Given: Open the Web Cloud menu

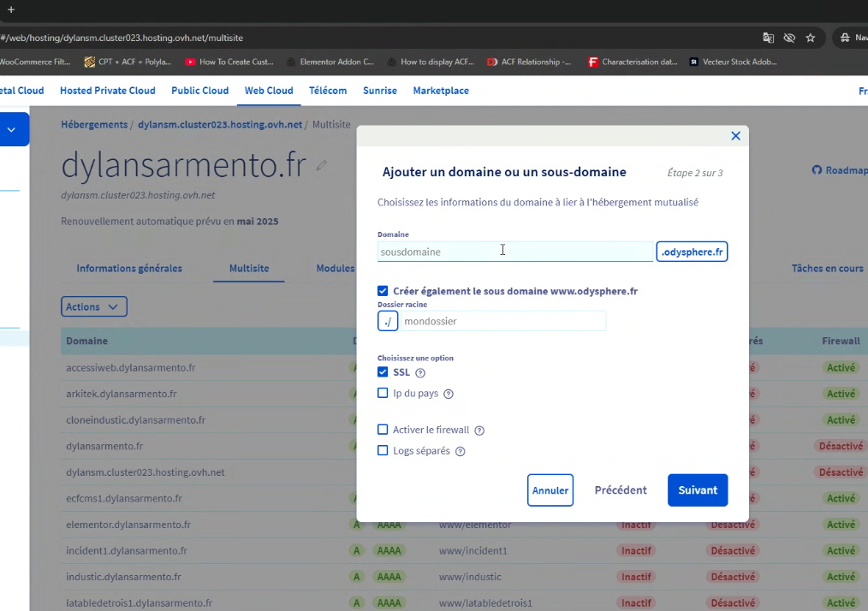Looking at the screenshot, I should [x=269, y=91].
